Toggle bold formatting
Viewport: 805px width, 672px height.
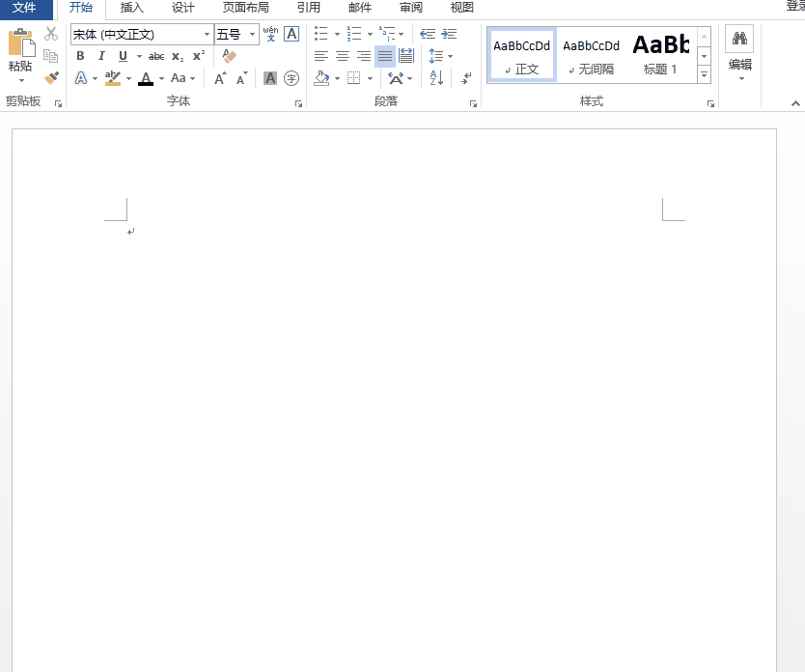point(80,56)
